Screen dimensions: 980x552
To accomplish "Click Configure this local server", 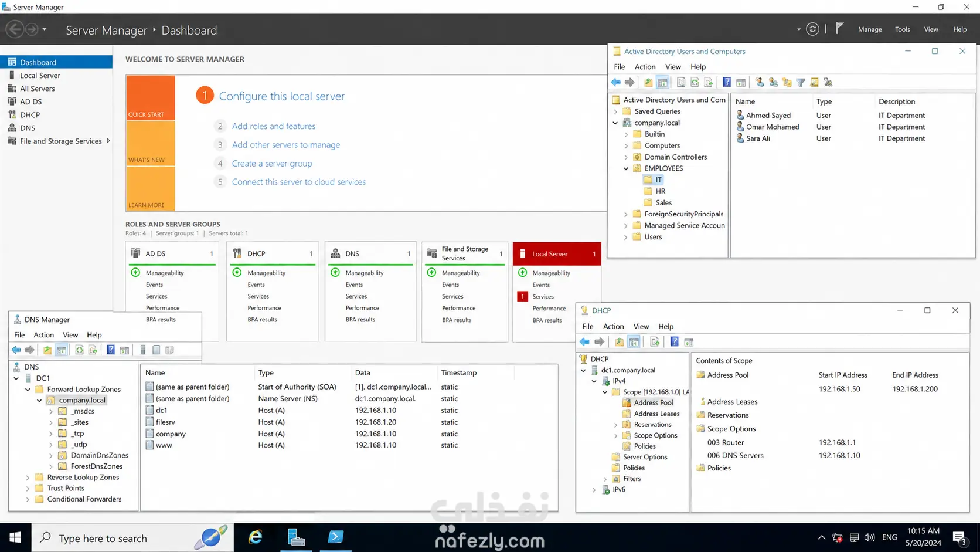I will click(x=282, y=96).
